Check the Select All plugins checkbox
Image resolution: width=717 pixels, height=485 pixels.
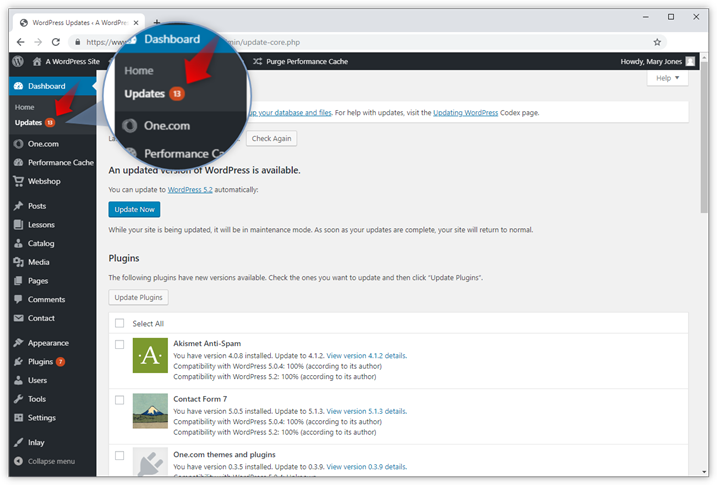coord(120,323)
